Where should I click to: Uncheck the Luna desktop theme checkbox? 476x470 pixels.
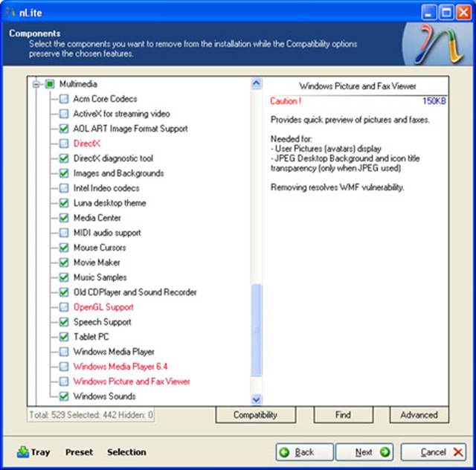click(64, 203)
